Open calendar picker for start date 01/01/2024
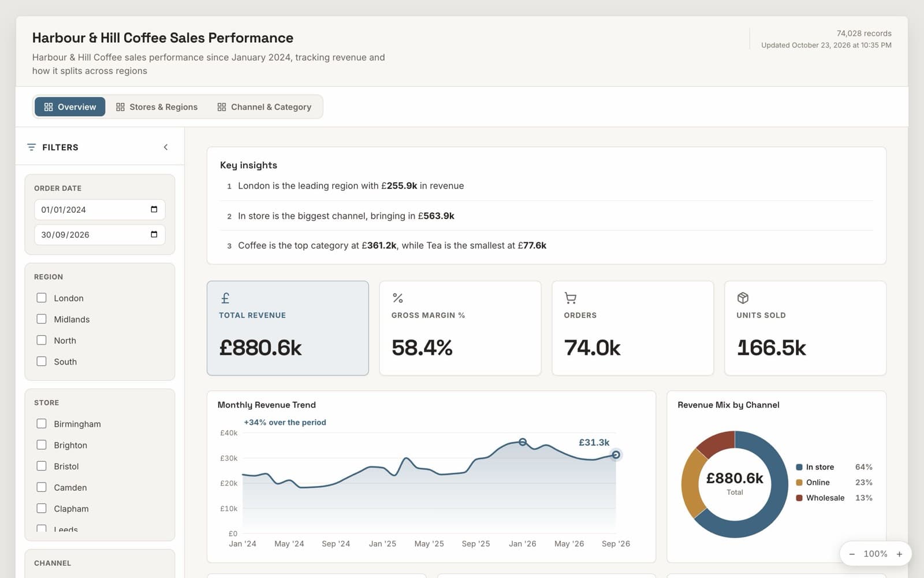Image resolution: width=924 pixels, height=578 pixels. [x=154, y=209]
